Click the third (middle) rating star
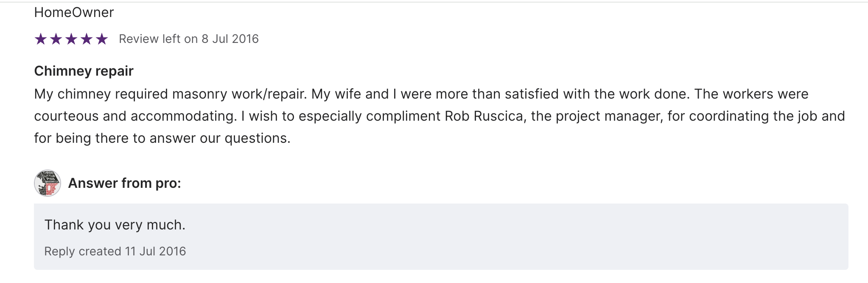 pyautogui.click(x=71, y=39)
